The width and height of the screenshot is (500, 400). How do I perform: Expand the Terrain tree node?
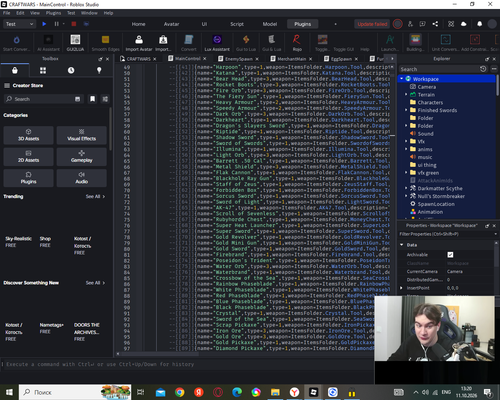click(406, 94)
